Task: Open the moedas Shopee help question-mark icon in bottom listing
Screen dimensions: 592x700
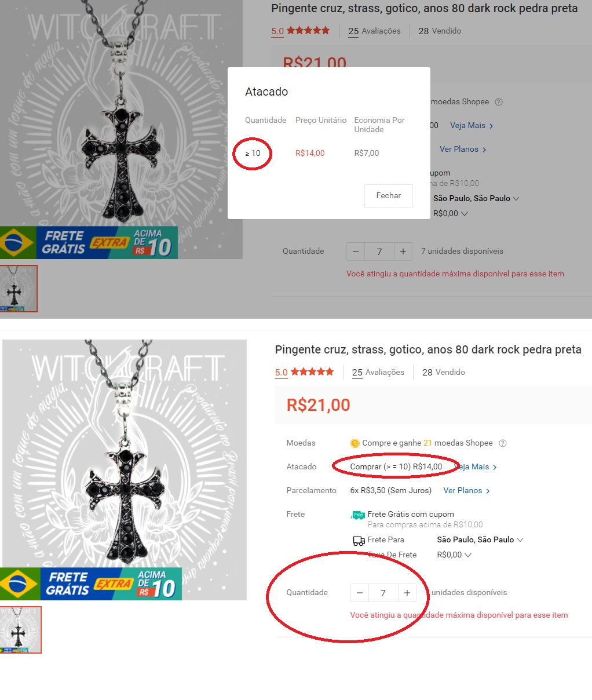Action: (503, 443)
